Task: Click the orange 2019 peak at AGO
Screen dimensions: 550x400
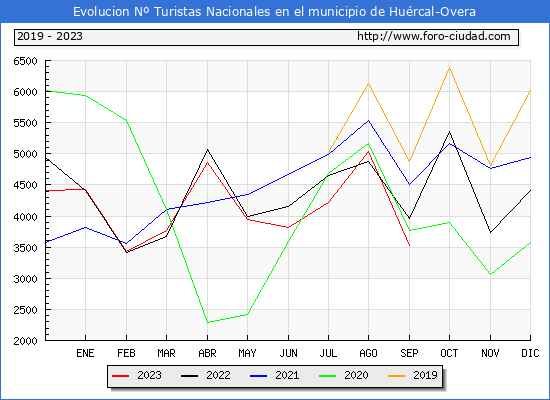Action: (x=368, y=83)
